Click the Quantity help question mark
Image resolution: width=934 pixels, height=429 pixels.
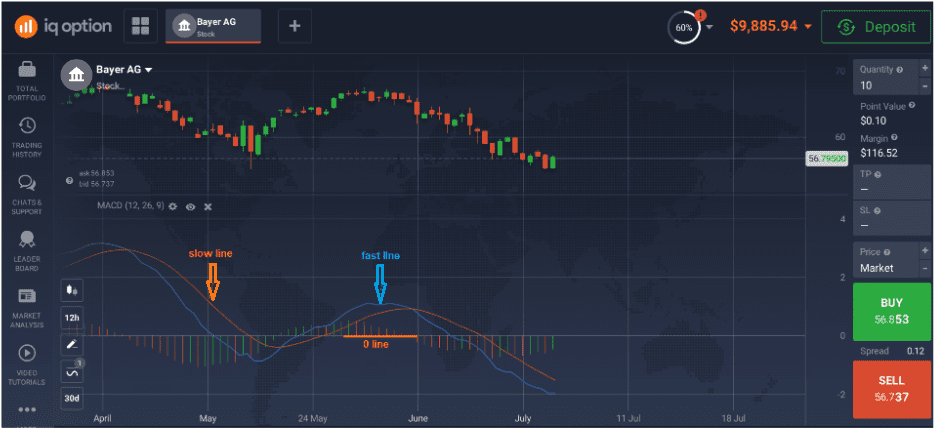click(899, 70)
